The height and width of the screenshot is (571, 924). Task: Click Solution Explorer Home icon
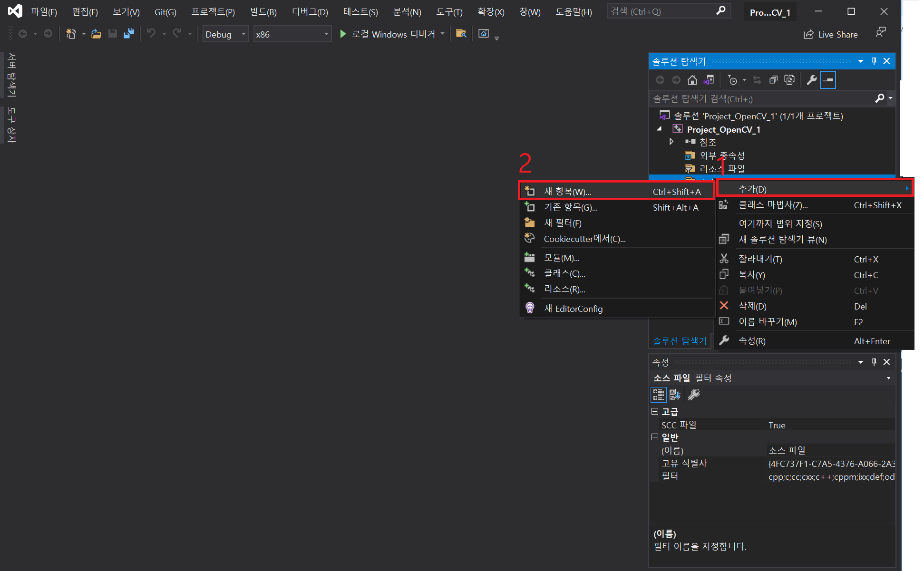pyautogui.click(x=692, y=80)
